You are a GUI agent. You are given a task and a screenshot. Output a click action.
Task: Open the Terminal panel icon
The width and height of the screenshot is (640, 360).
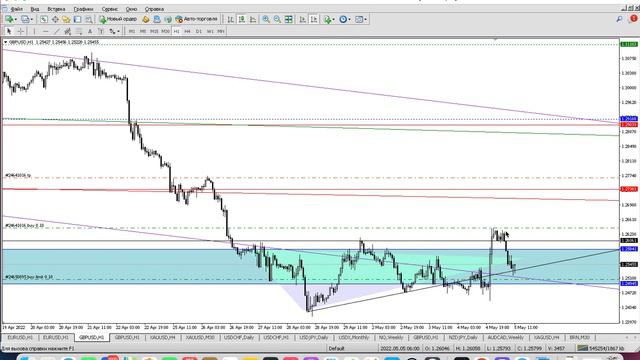click(77, 19)
